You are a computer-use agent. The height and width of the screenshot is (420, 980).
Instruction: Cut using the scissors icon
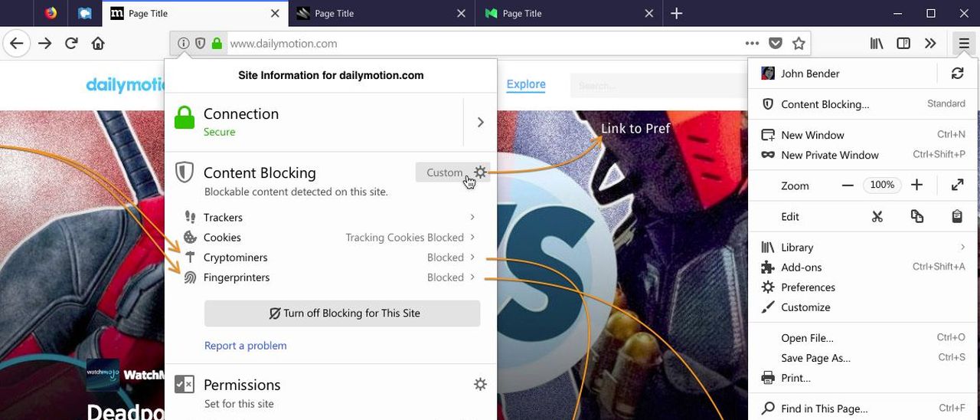[877, 217]
